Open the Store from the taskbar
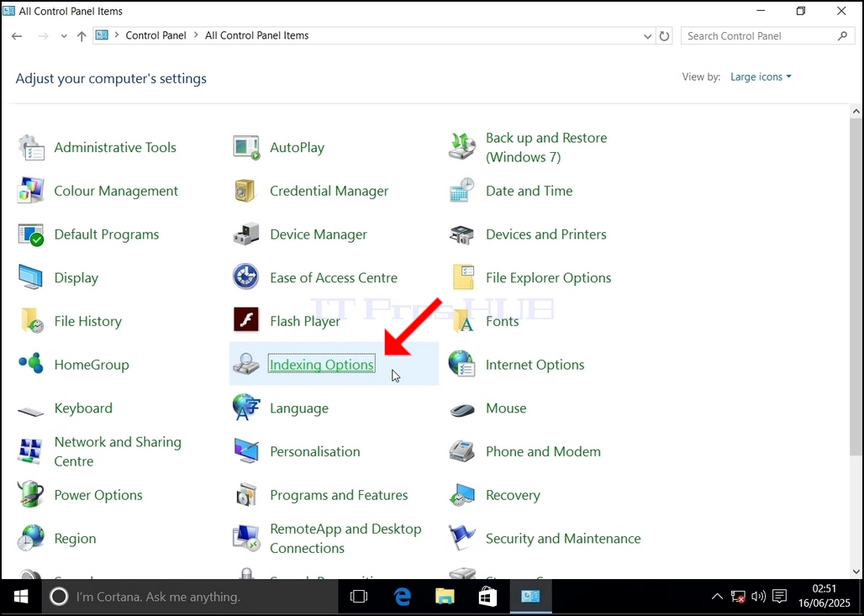Viewport: 864px width, 616px height. click(487, 597)
